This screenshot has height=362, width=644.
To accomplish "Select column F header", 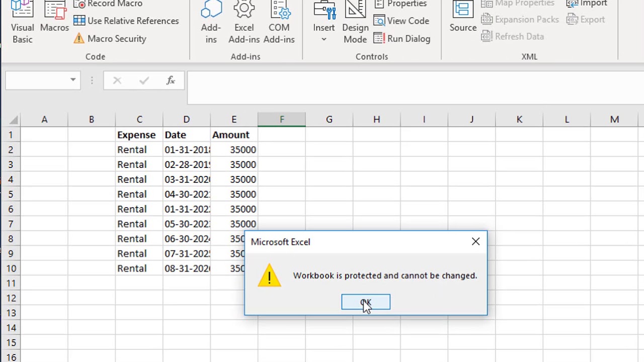I will pyautogui.click(x=281, y=120).
